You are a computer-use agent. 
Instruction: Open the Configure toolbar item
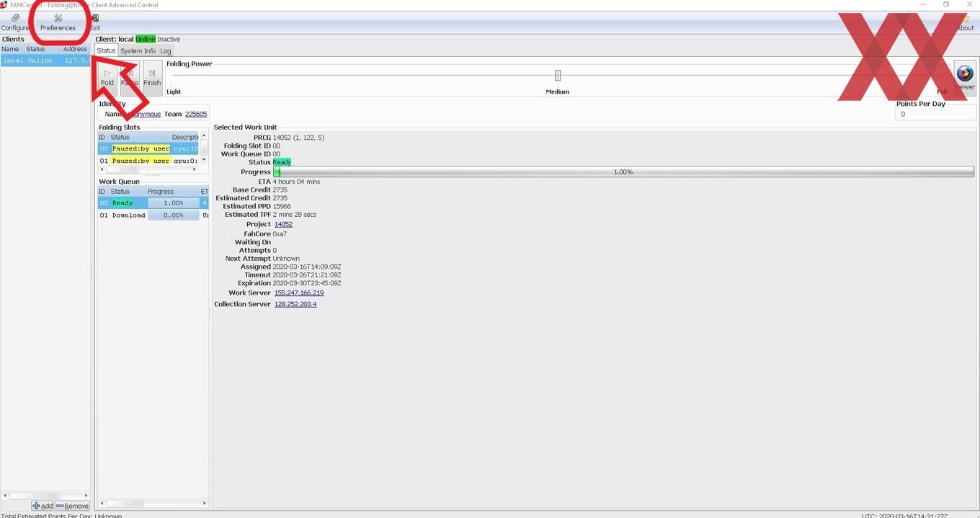pos(15,22)
